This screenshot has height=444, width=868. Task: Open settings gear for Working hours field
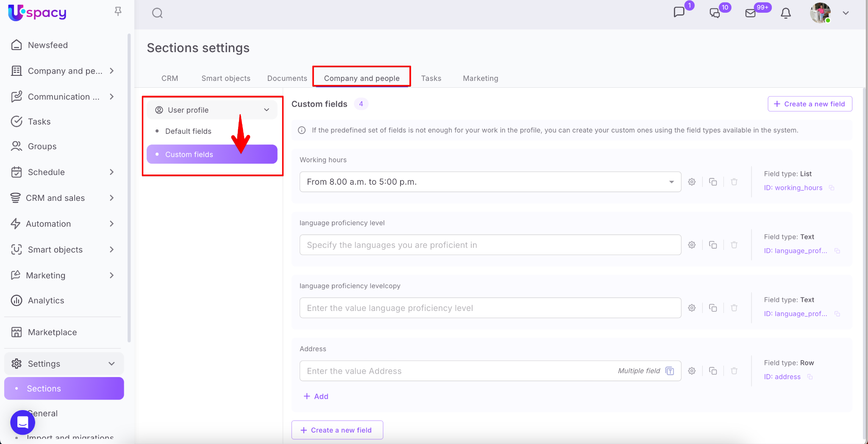(x=692, y=182)
